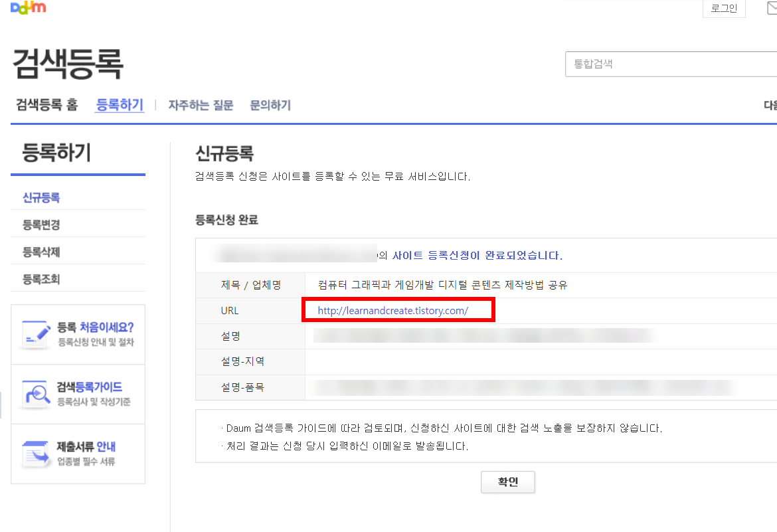
Task: Click the pencil note icon for 등록 처음이세요?
Action: pos(36,335)
